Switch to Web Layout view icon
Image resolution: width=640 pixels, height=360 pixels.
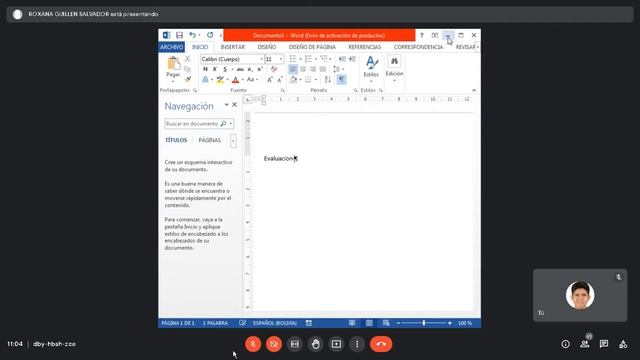click(386, 323)
